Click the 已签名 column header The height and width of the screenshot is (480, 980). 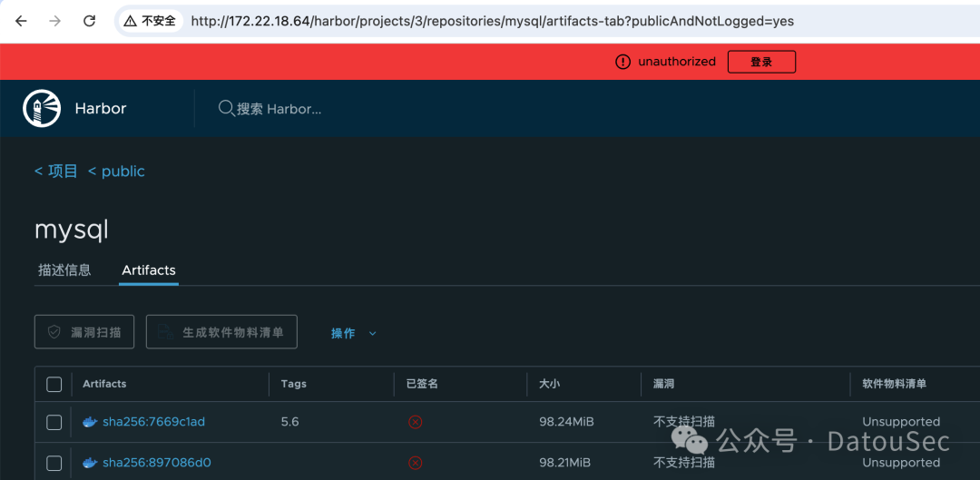pyautogui.click(x=422, y=384)
